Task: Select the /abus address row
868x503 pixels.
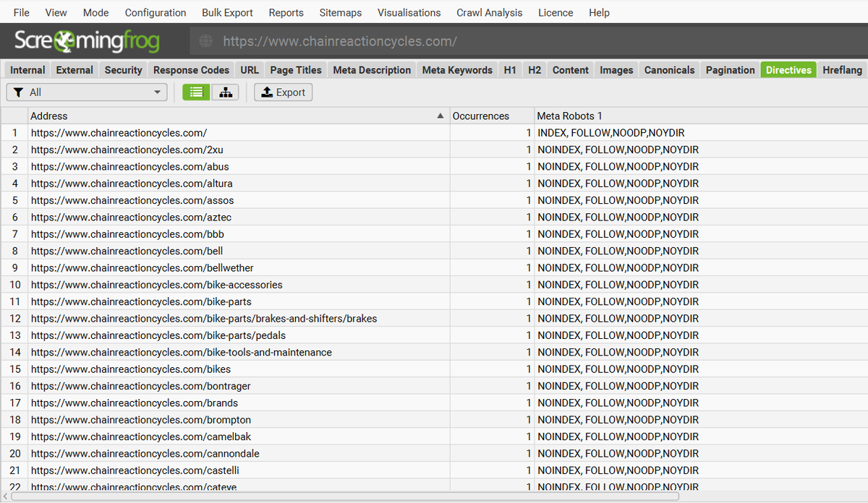Action: 434,166
